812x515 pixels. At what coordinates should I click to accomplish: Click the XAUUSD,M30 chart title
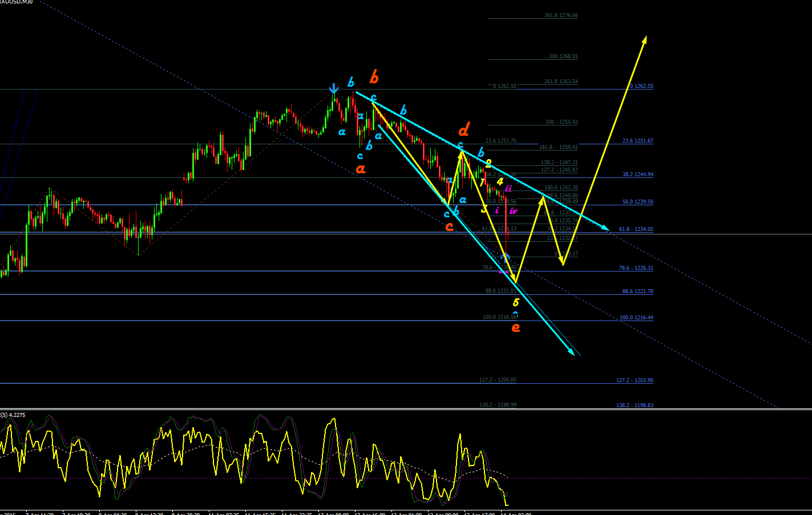[x=16, y=2]
